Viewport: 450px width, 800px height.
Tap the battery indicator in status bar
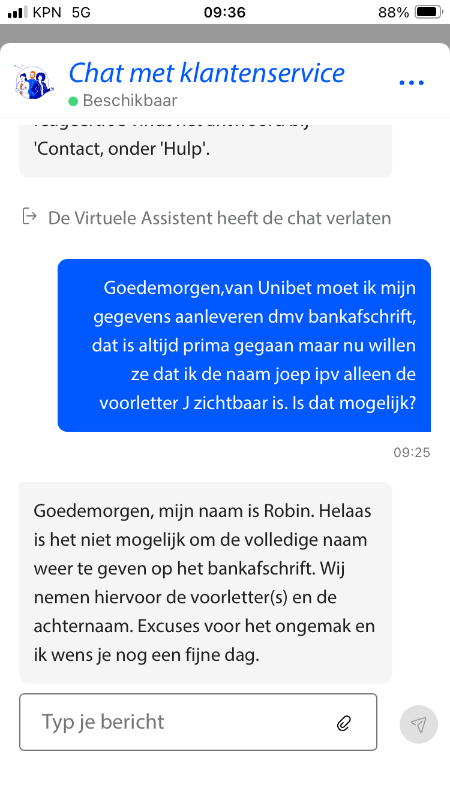point(429,12)
